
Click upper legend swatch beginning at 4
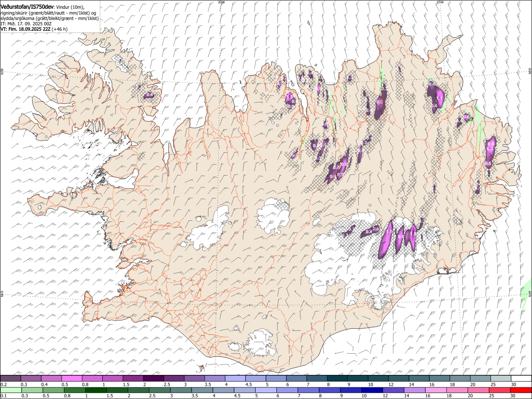coord(235,378)
